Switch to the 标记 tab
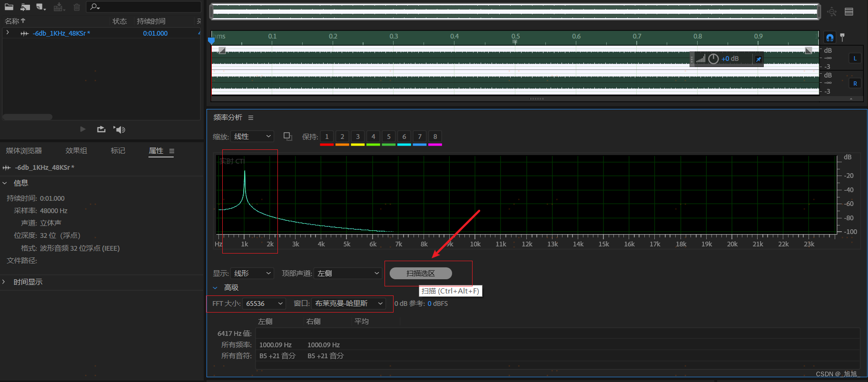 [x=118, y=150]
